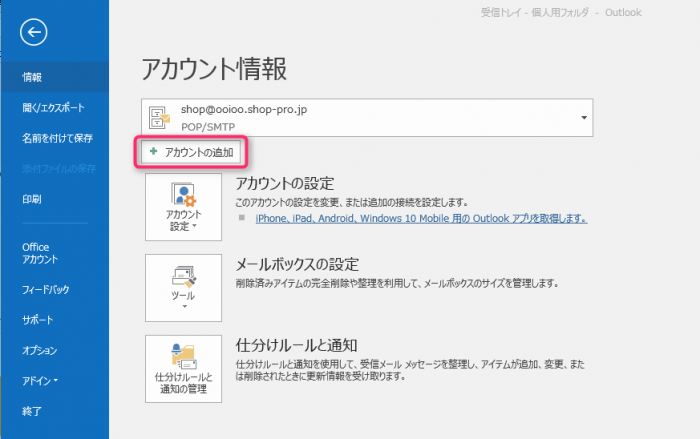Open フィードバック in the sidebar
This screenshot has width=700, height=439.
coord(46,289)
